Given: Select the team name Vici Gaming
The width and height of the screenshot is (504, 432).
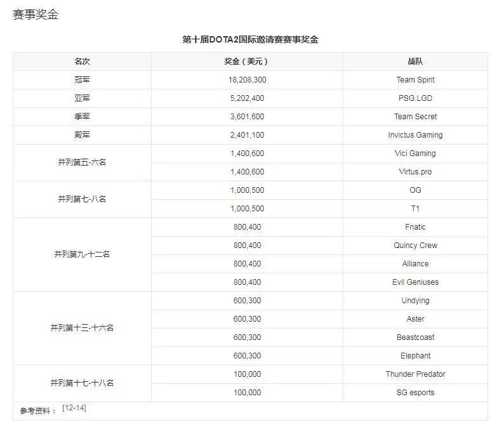Looking at the screenshot, I should 415,154.
